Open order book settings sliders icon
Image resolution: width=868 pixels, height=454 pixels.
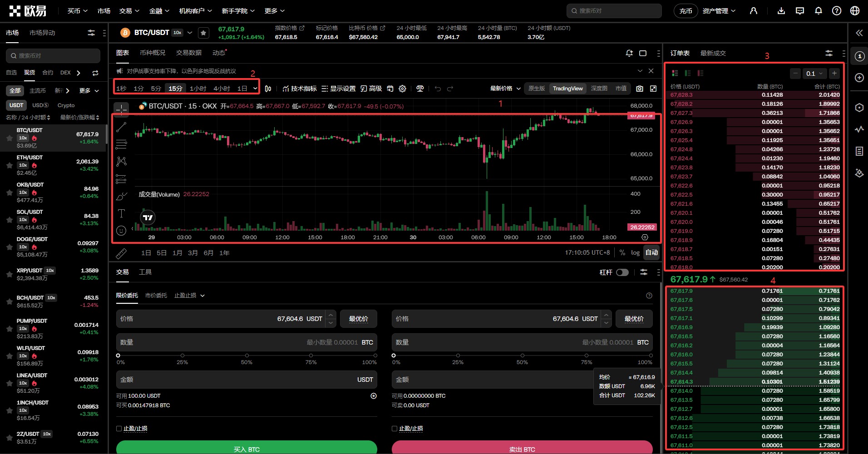(829, 53)
